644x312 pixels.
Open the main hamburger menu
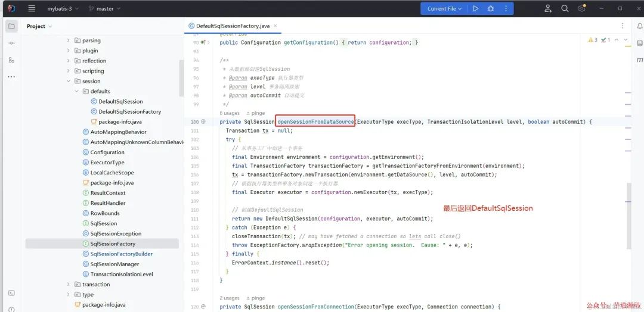coord(32,8)
